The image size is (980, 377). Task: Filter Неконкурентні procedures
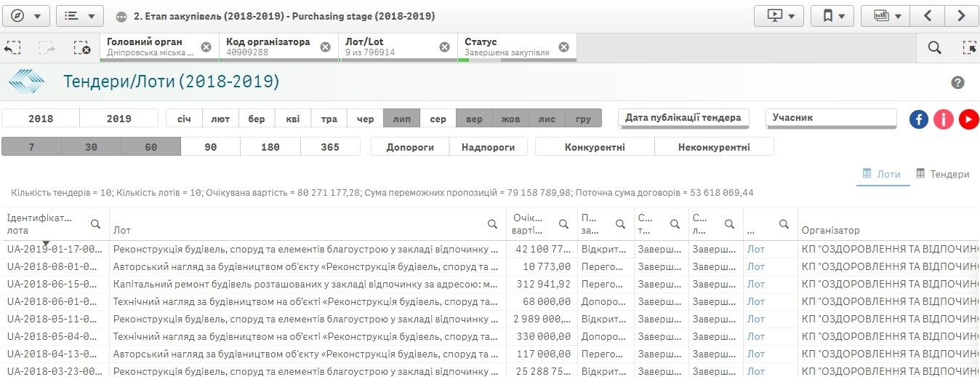click(x=714, y=147)
